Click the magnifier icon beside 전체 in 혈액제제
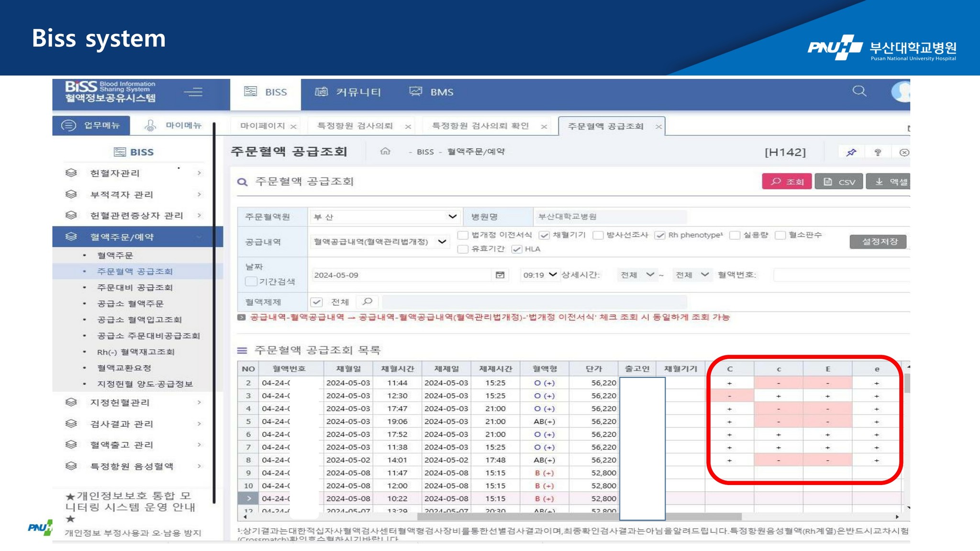The width and height of the screenshot is (980, 551). (x=367, y=301)
